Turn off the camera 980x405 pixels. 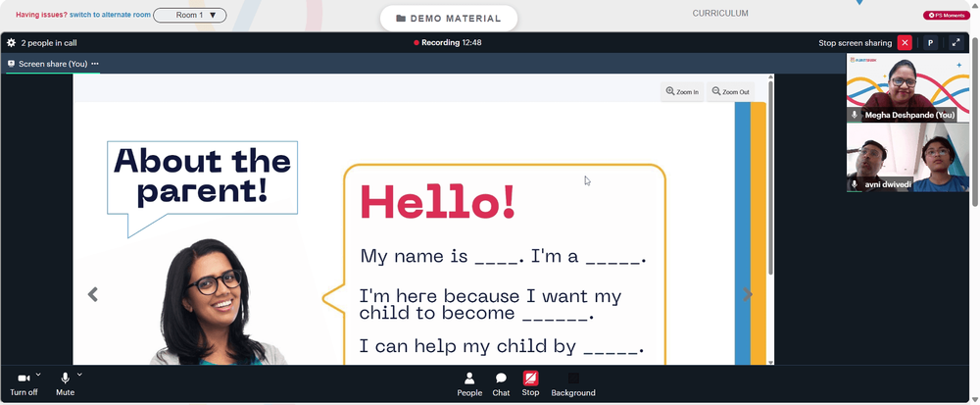tap(24, 383)
